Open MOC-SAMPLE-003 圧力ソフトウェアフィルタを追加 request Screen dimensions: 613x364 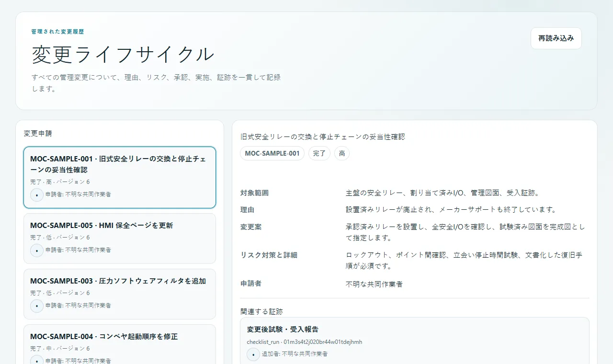point(120,294)
